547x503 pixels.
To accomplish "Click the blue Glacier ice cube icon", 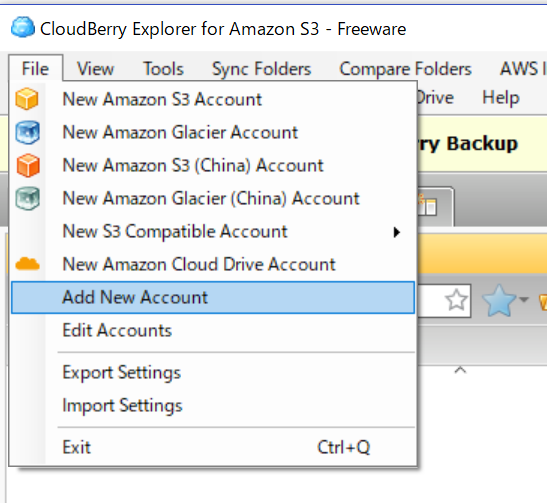I will (x=27, y=132).
